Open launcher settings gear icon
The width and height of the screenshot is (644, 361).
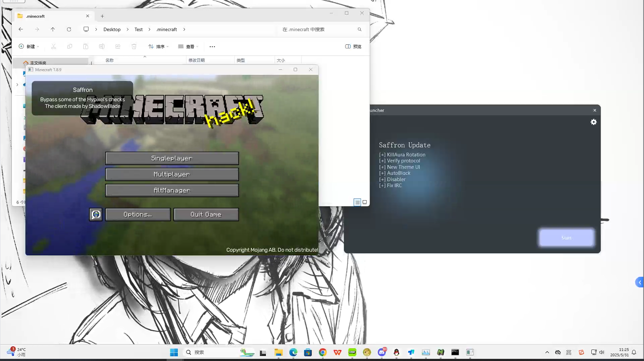click(x=593, y=122)
